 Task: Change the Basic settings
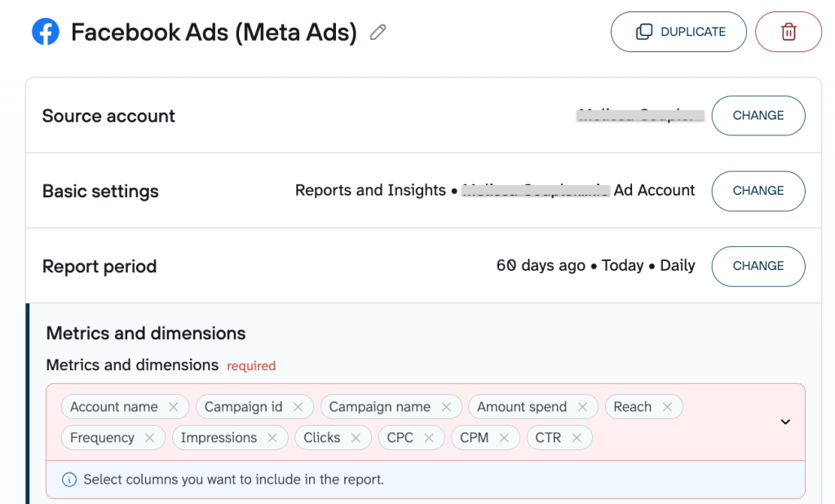pyautogui.click(x=758, y=191)
